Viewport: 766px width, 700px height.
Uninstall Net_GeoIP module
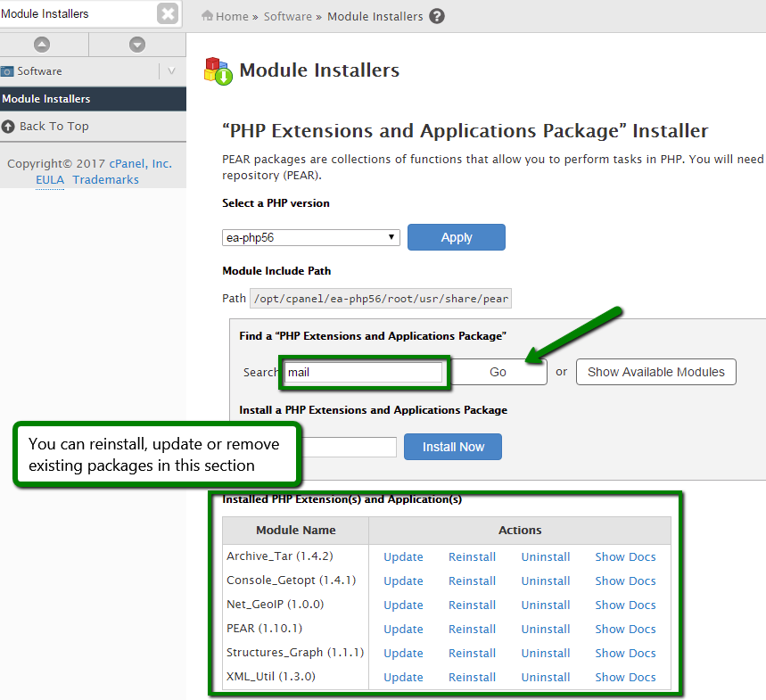tap(545, 605)
